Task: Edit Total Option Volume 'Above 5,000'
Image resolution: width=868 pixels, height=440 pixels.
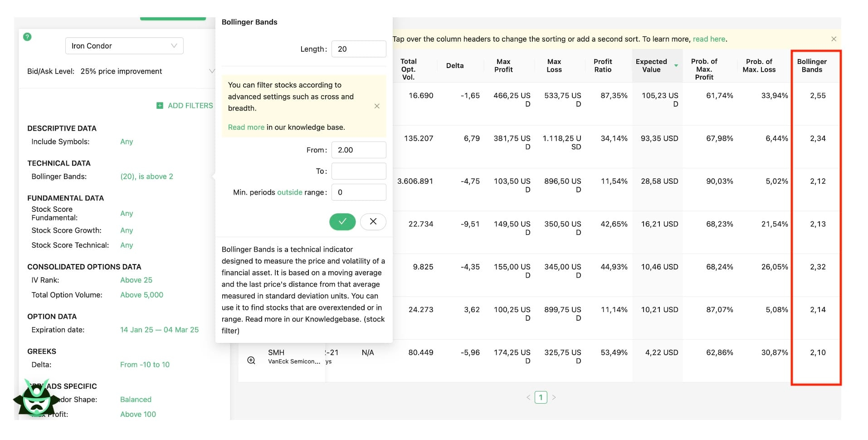Action: (x=141, y=295)
